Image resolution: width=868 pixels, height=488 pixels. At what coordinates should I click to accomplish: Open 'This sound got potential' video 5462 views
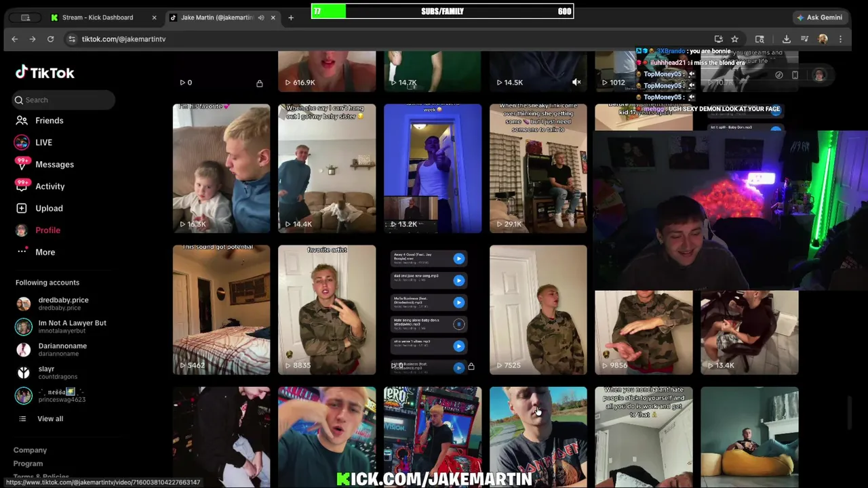221,310
